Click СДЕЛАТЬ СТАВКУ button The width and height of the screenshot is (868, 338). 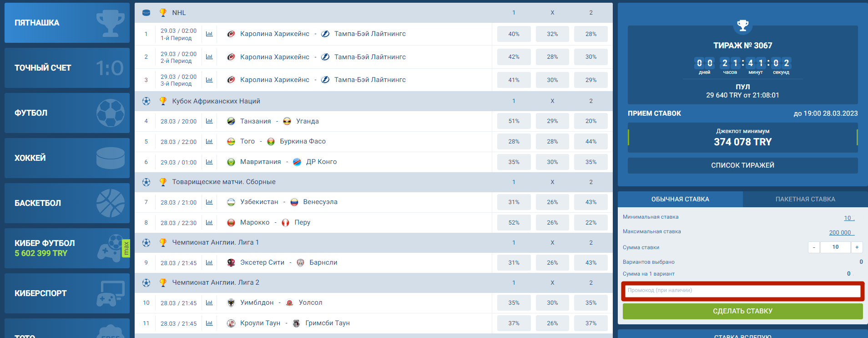[742, 311]
